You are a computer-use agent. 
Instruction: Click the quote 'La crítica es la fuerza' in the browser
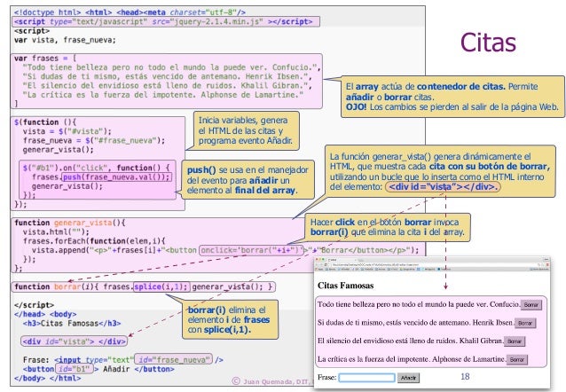[412, 359]
